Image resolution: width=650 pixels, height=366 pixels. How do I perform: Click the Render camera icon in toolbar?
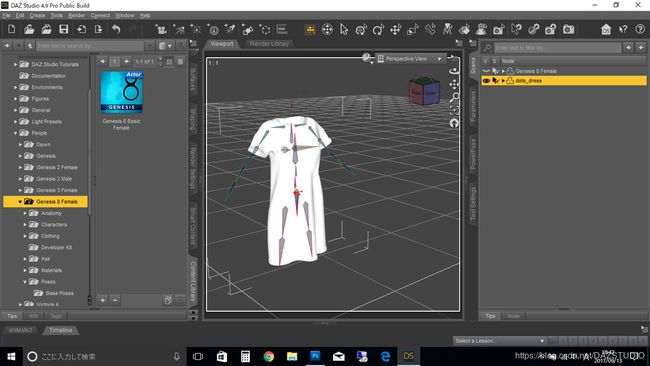coord(568,29)
